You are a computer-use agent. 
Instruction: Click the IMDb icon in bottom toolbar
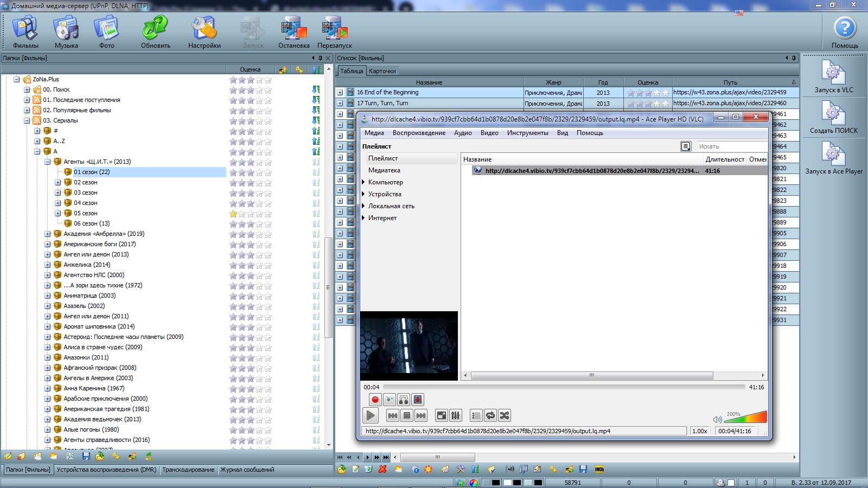point(599,470)
